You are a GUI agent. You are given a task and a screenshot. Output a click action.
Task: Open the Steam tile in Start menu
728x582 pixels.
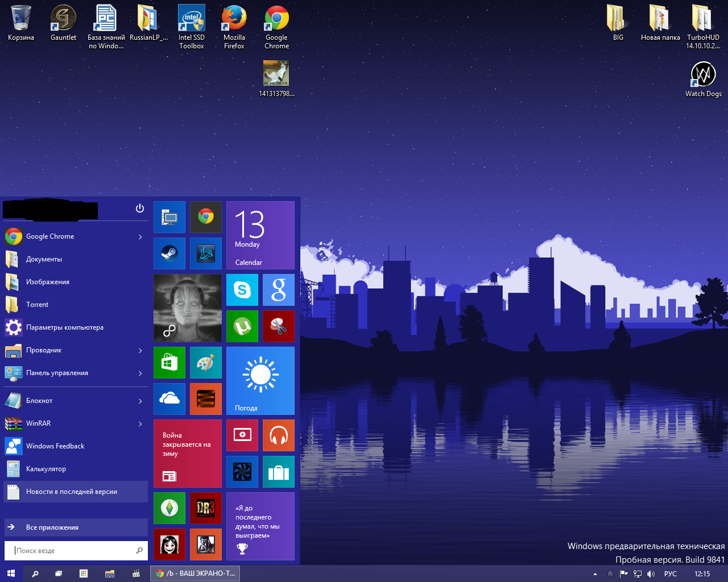click(169, 253)
